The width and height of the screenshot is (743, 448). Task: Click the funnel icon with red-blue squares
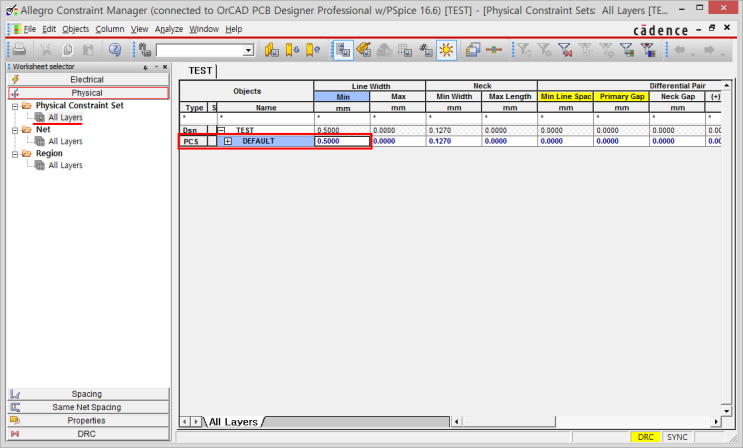click(648, 50)
